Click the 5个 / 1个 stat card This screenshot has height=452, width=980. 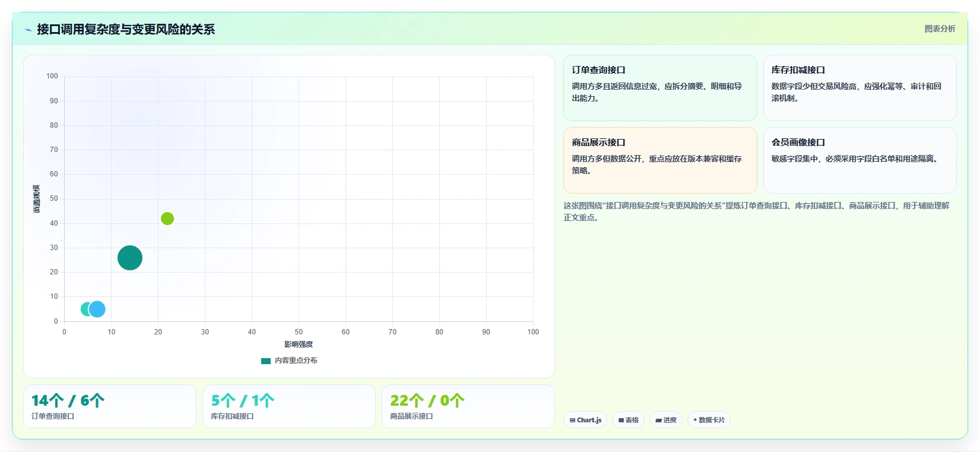point(289,406)
